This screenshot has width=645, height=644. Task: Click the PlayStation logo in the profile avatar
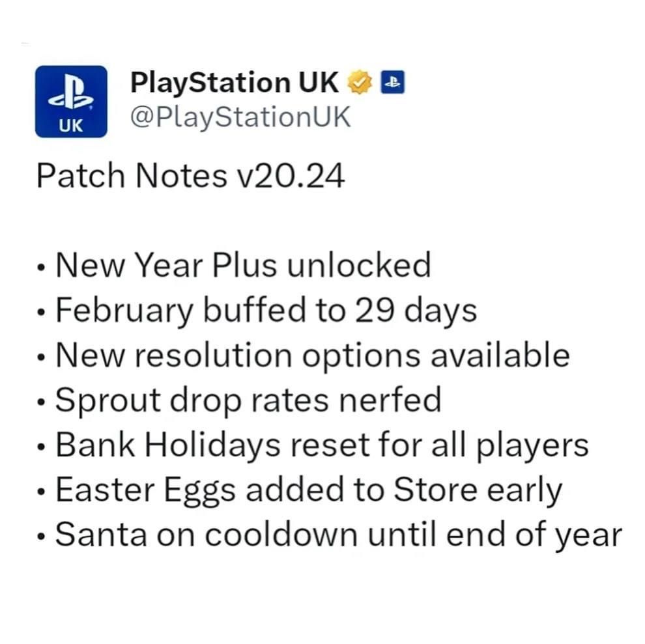[x=70, y=93]
